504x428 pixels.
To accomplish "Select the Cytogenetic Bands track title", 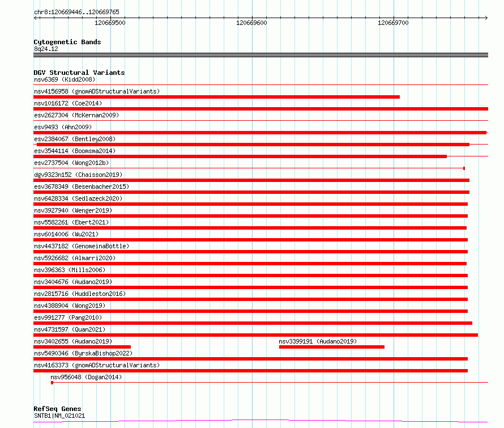I will coord(67,42).
